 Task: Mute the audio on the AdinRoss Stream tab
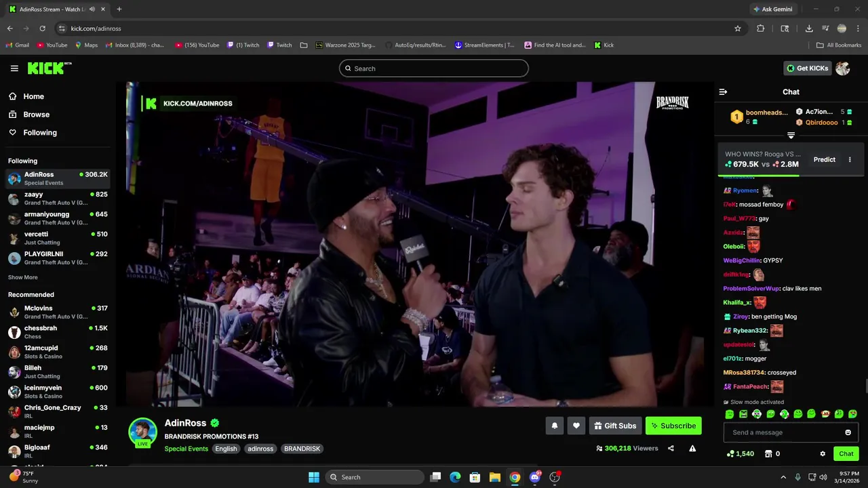[92, 9]
